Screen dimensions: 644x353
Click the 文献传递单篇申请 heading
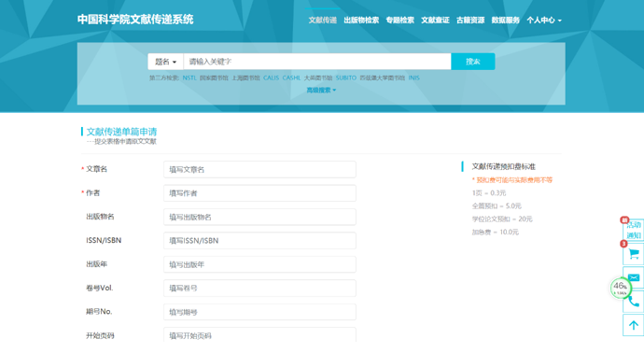click(x=121, y=132)
